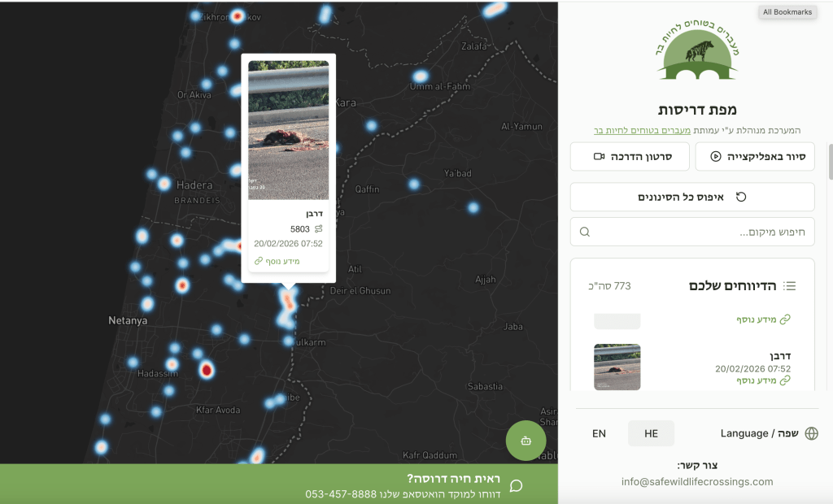Screen dimensions: 833x504
Task: Select the HE language option
Action: [651, 433]
